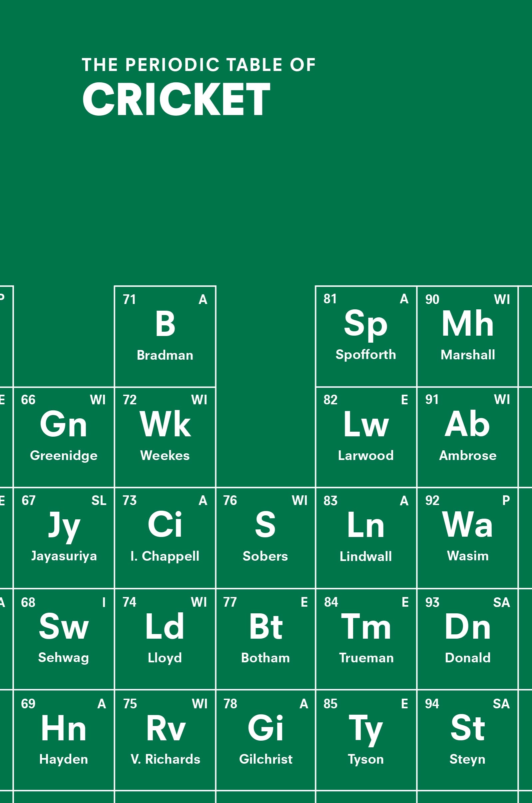The width and height of the screenshot is (532, 803).
Task: Click the Botham cell with symbol Bt
Action: coord(266,639)
